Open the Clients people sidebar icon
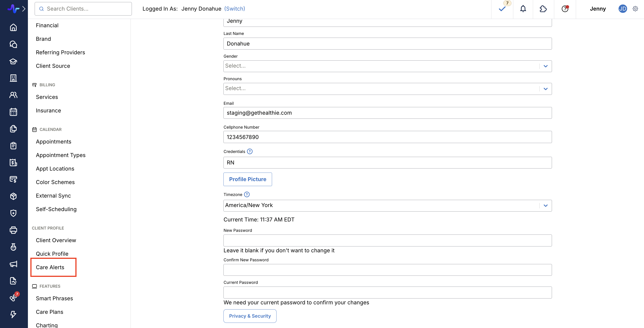Screen dimensions: 644x328 pyautogui.click(x=13, y=95)
